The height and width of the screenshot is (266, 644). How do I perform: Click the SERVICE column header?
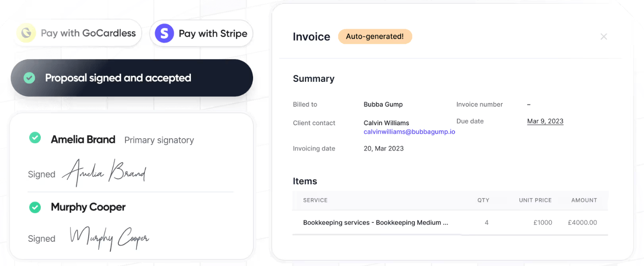[315, 200]
